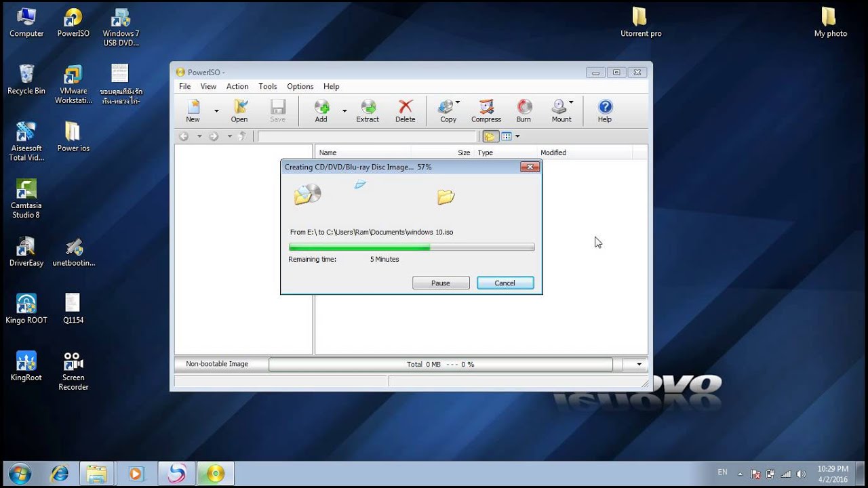Click the Compress toolbar icon
The width and height of the screenshot is (868, 488).
(486, 110)
